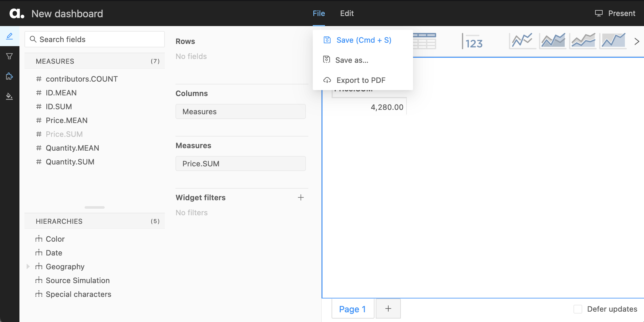Select the Edit pencil tool in sidebar
Image resolution: width=644 pixels, height=322 pixels.
9,36
